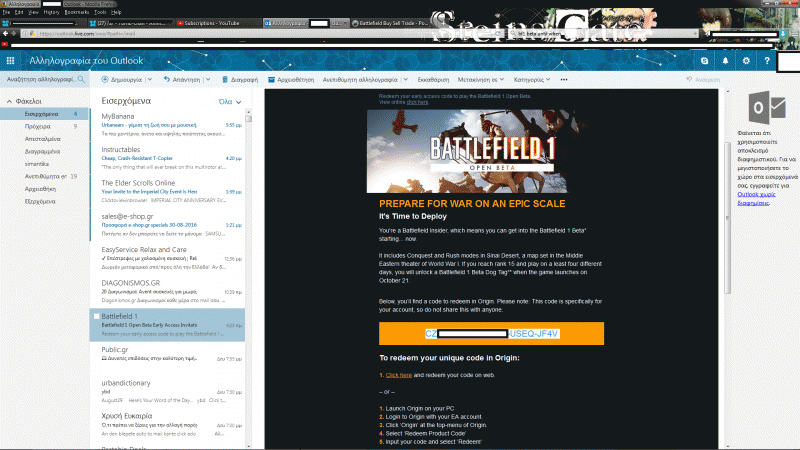Open notifications bell icon
Viewport: 800px width, 450px height.
click(x=726, y=61)
